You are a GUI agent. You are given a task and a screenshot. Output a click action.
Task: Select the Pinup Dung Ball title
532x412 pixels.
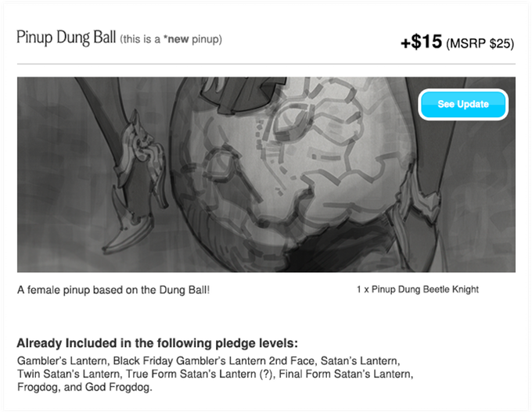point(66,38)
